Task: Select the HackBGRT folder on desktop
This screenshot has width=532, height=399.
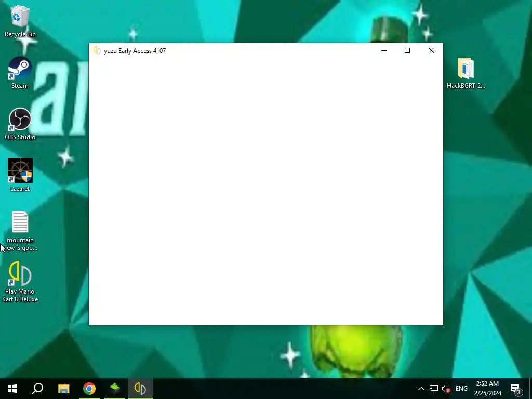Action: point(466,73)
